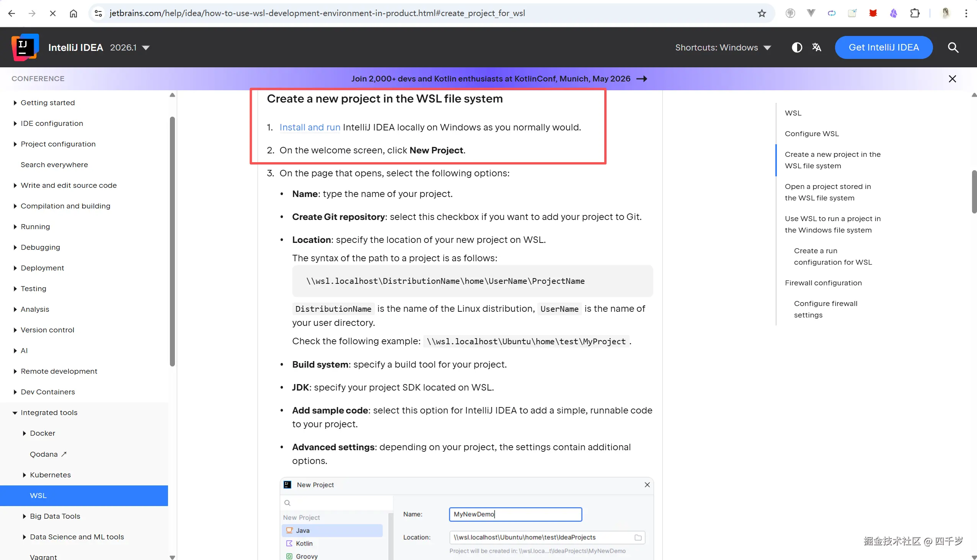Image resolution: width=977 pixels, height=560 pixels.
Task: Open the Install and run link
Action: (x=309, y=127)
